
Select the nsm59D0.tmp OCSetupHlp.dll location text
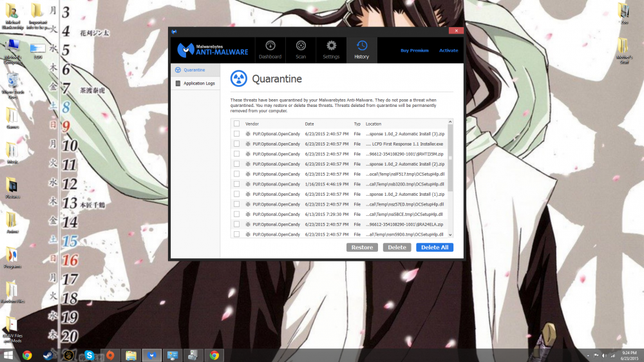405,234
